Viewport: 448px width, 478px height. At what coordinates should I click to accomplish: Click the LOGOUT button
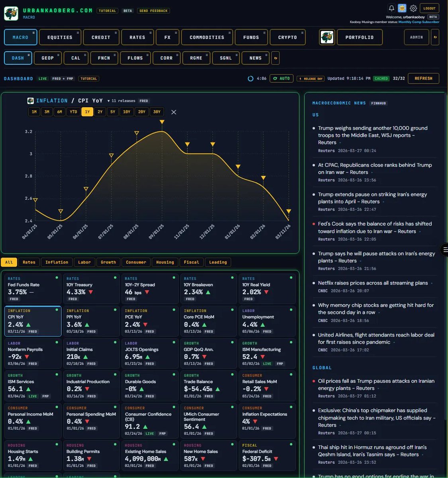[x=429, y=8]
